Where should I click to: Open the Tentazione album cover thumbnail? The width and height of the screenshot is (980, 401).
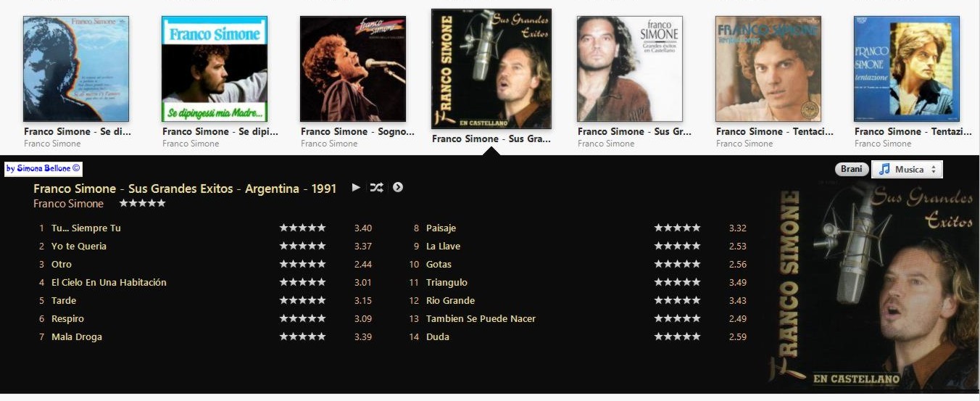[x=907, y=69]
